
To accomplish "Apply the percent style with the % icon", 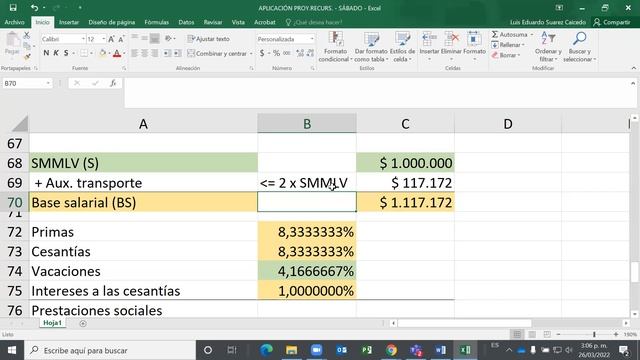I will coord(276,53).
